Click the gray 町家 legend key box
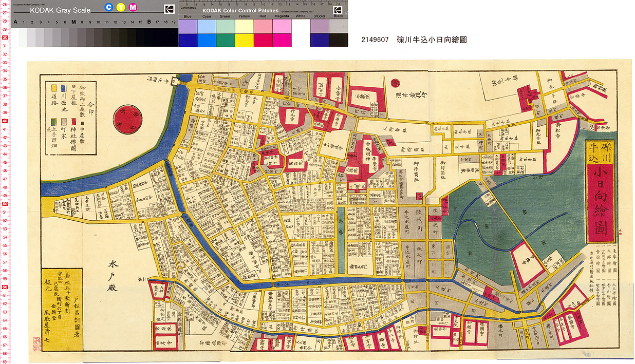This screenshot has height=364, width=635. pyautogui.click(x=63, y=121)
